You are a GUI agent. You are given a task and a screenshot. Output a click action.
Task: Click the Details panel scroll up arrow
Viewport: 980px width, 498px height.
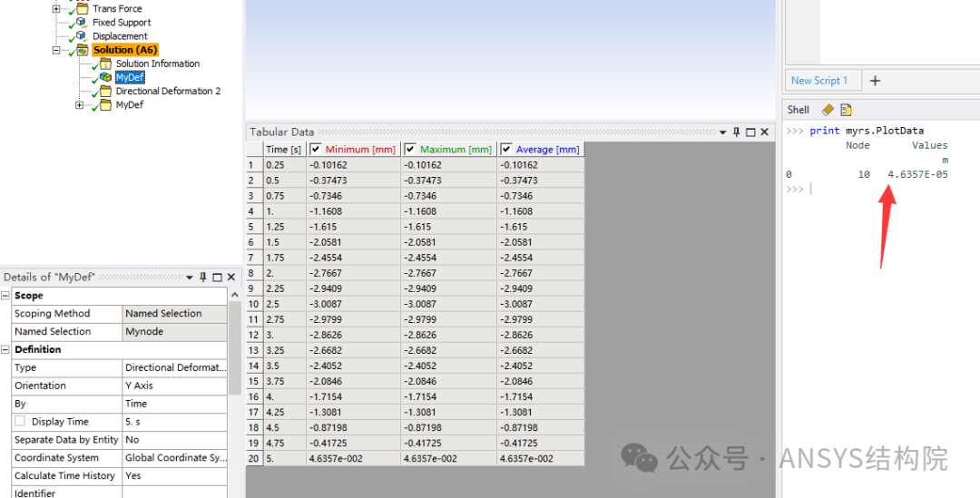tap(235, 295)
